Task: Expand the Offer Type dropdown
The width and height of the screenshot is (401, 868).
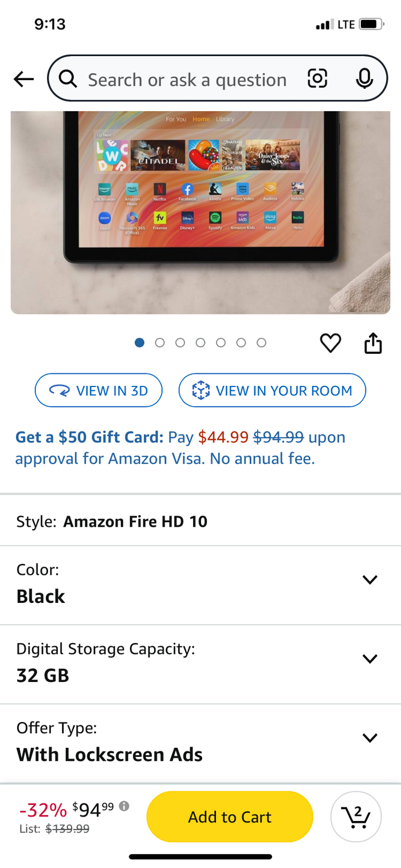Action: [x=200, y=743]
